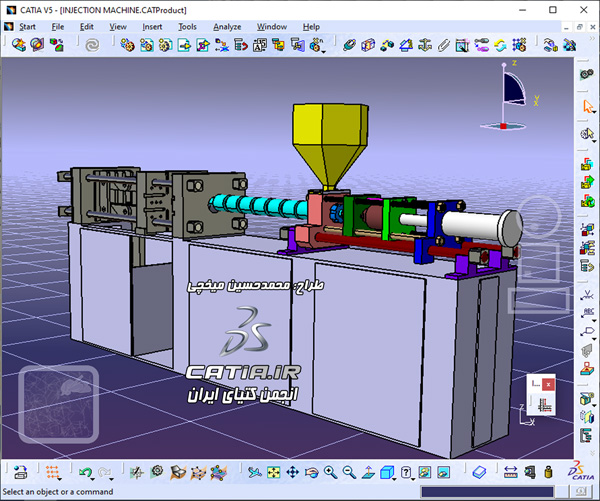Click the Measure Item icon

click(x=530, y=472)
